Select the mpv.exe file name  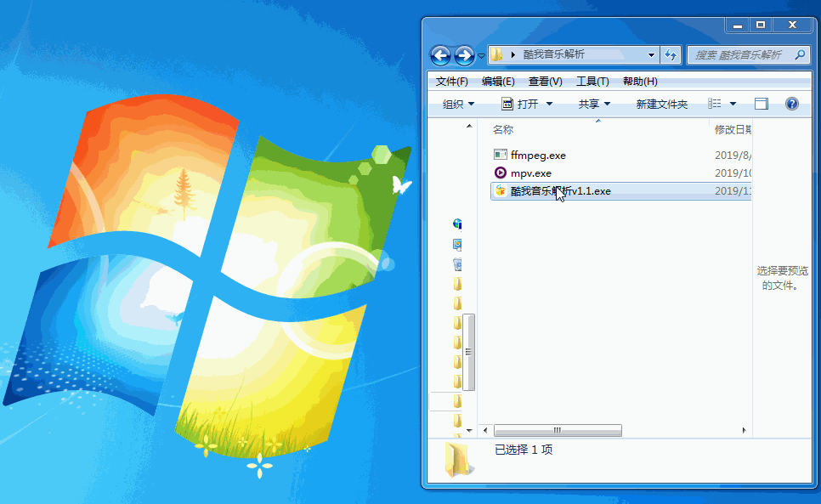click(x=531, y=173)
